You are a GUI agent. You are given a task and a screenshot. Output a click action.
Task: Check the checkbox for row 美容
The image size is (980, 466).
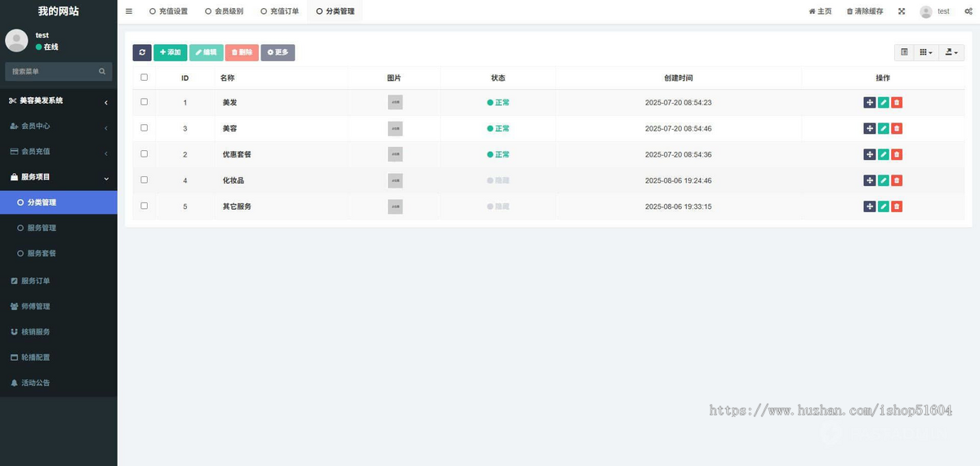[x=145, y=128]
